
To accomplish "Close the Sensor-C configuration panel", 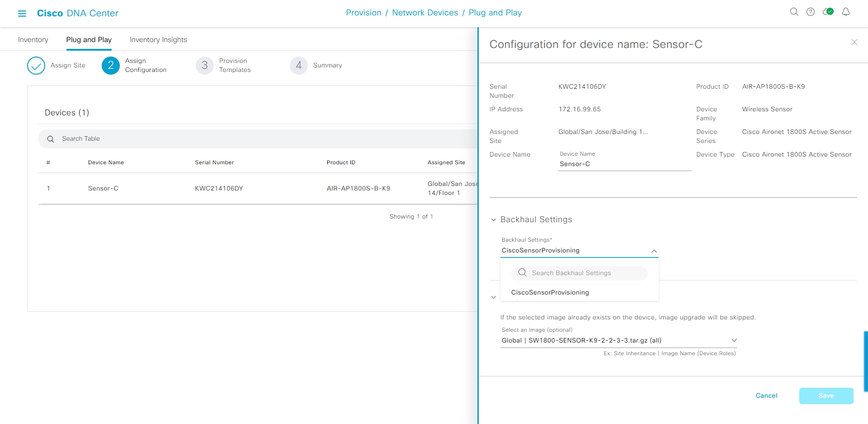I will [854, 42].
